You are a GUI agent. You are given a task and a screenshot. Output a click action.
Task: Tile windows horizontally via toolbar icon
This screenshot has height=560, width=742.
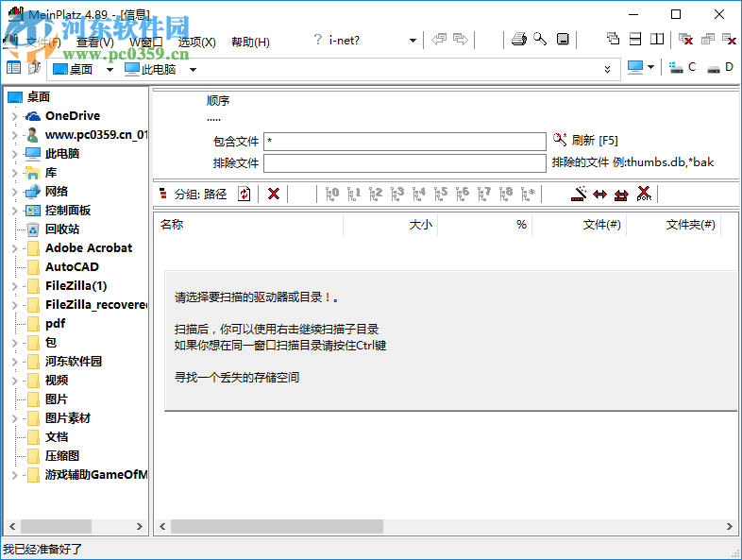coord(635,39)
